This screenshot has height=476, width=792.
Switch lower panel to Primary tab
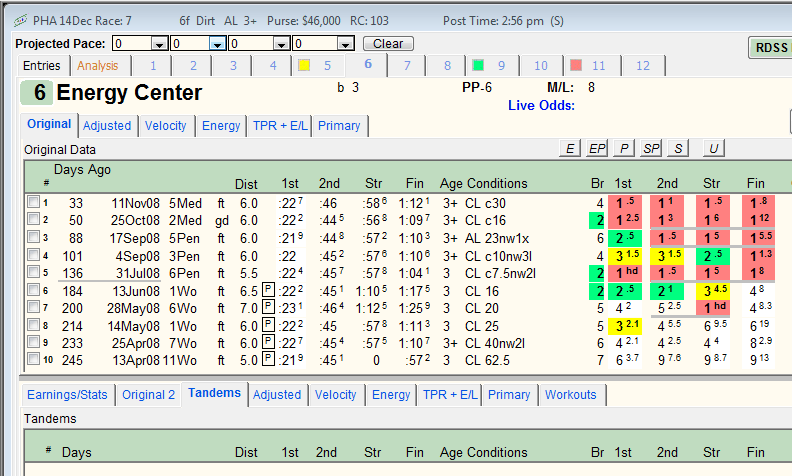pyautogui.click(x=509, y=395)
